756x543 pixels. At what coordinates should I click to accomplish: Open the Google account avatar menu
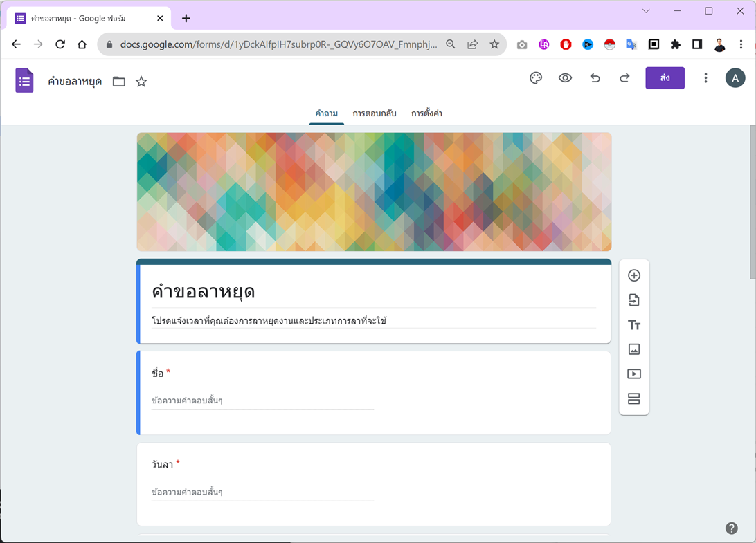pos(735,77)
